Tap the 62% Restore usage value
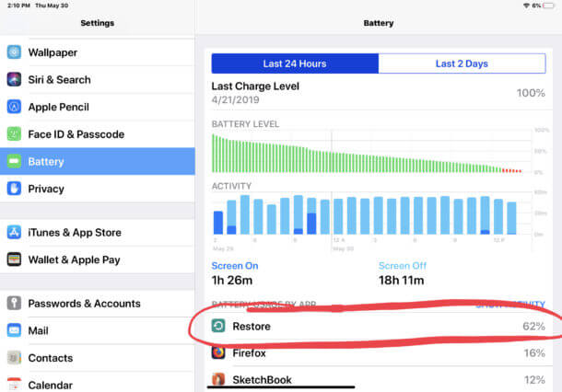 coord(533,326)
